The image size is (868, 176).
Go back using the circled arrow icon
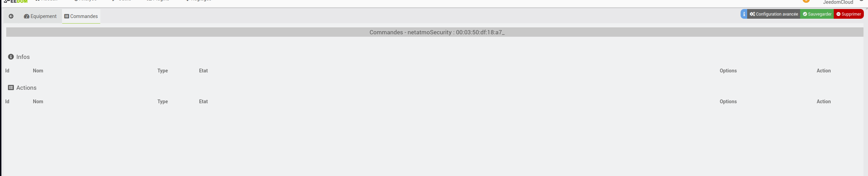point(11,16)
